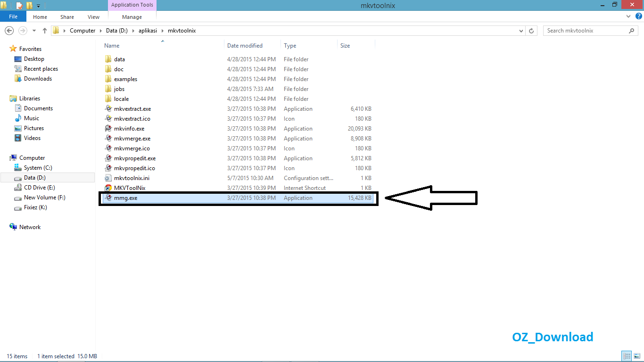Viewport: 644px width, 362px height.
Task: Select the MKVToolNix internet shortcut icon
Action: pos(108,188)
